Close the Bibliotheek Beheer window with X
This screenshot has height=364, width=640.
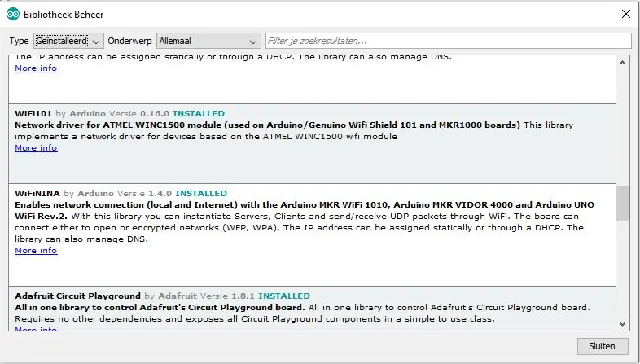click(625, 15)
